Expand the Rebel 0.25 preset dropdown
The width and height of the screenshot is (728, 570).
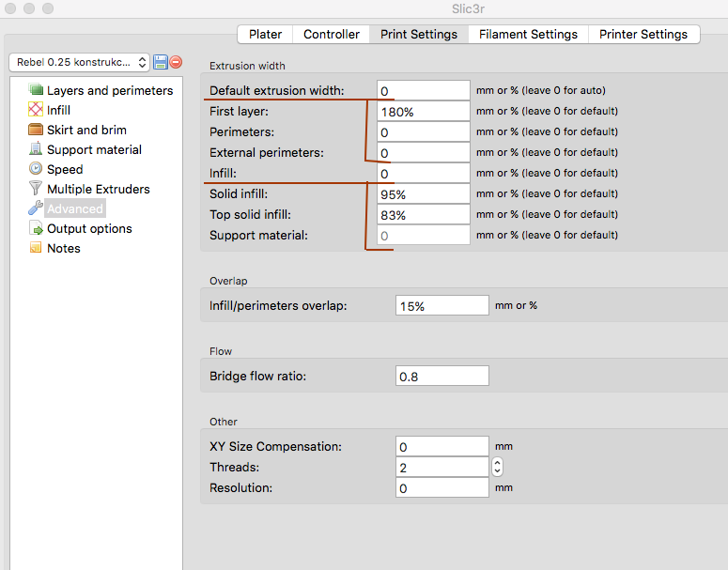pos(79,62)
